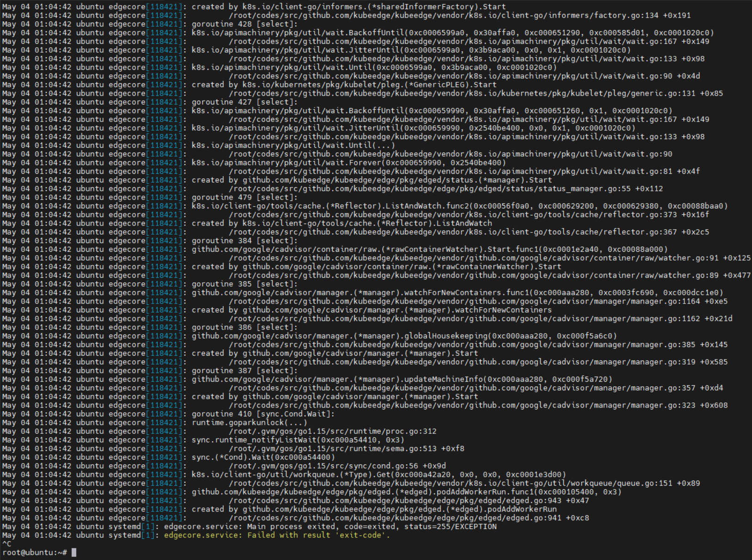
Task: Click the 'goroutine 427 [select]:' line
Action: 150,102
